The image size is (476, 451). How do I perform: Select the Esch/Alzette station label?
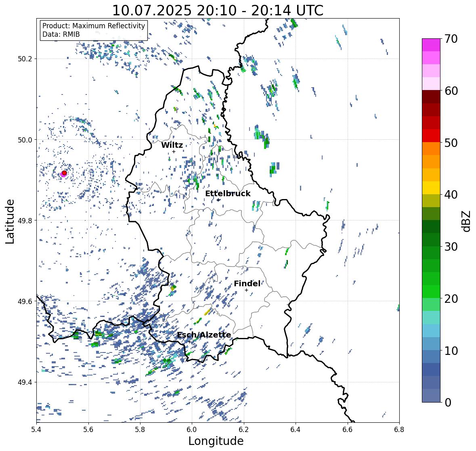pyautogui.click(x=204, y=335)
